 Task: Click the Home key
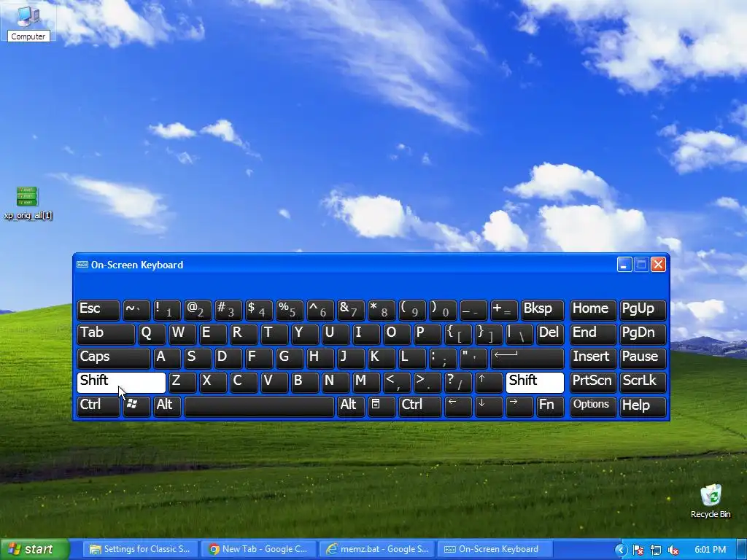coord(592,310)
